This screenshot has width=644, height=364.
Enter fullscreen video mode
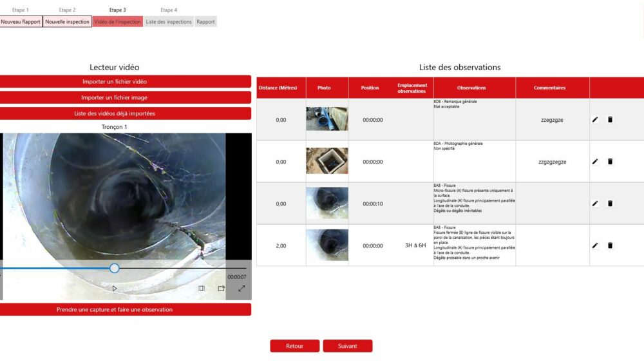coord(241,289)
